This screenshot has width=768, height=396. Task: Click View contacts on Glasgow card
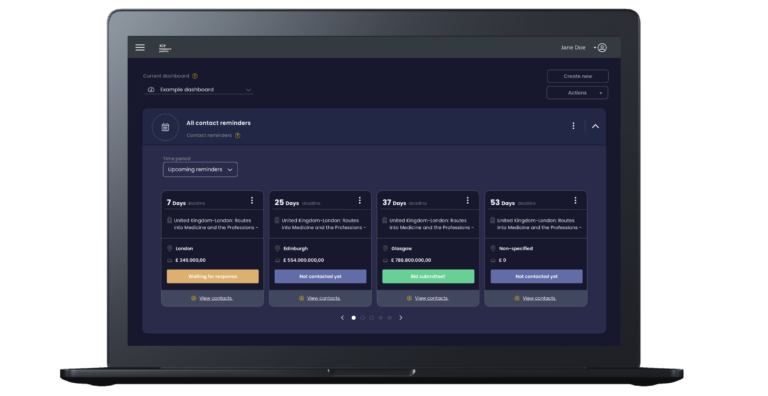click(431, 298)
